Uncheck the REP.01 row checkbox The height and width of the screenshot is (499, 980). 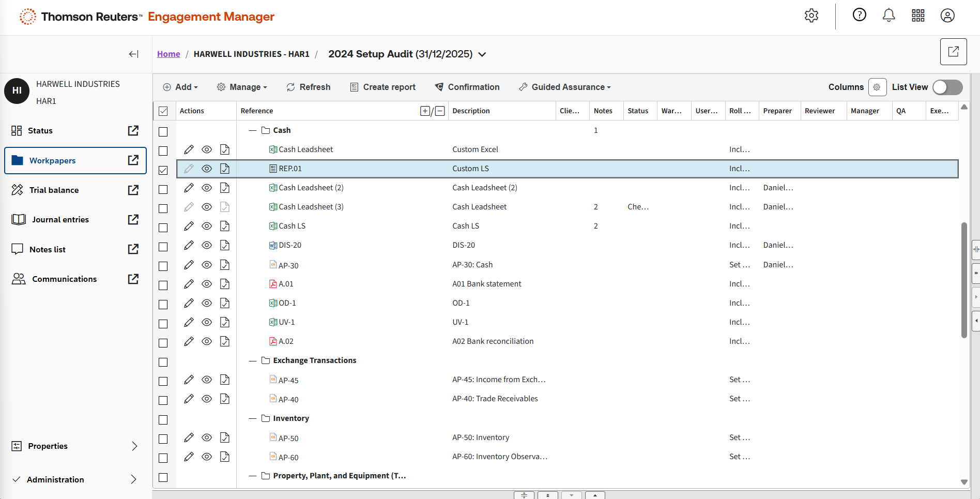[x=163, y=170]
